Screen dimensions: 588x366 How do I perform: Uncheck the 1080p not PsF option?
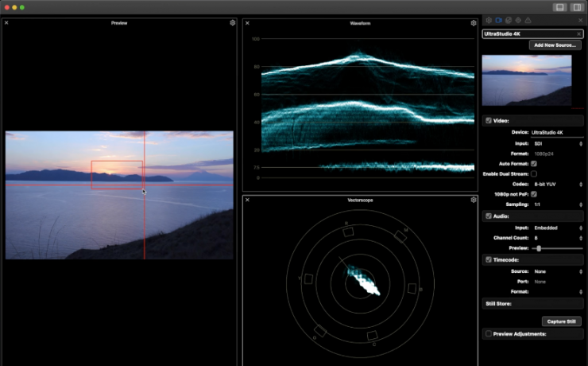coord(534,194)
